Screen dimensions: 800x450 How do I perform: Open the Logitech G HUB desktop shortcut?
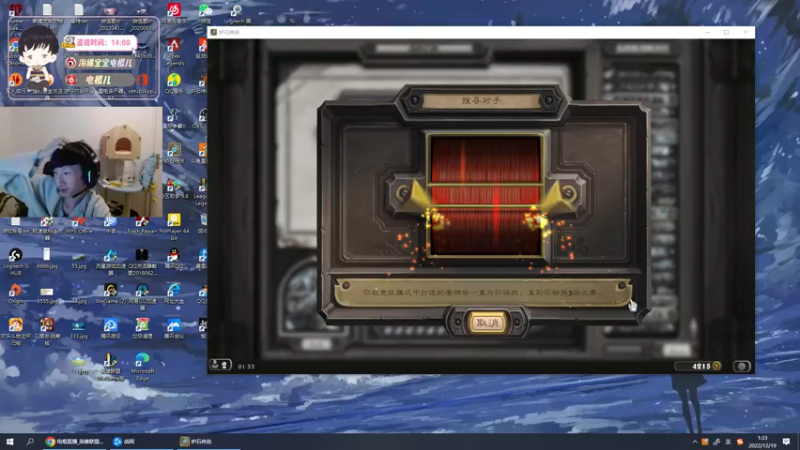click(15, 262)
